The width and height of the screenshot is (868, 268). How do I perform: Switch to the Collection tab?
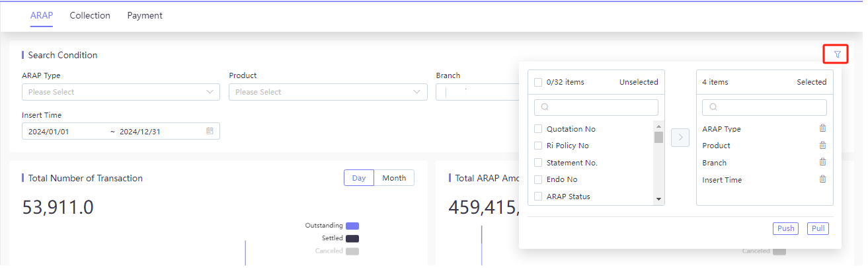coord(90,15)
